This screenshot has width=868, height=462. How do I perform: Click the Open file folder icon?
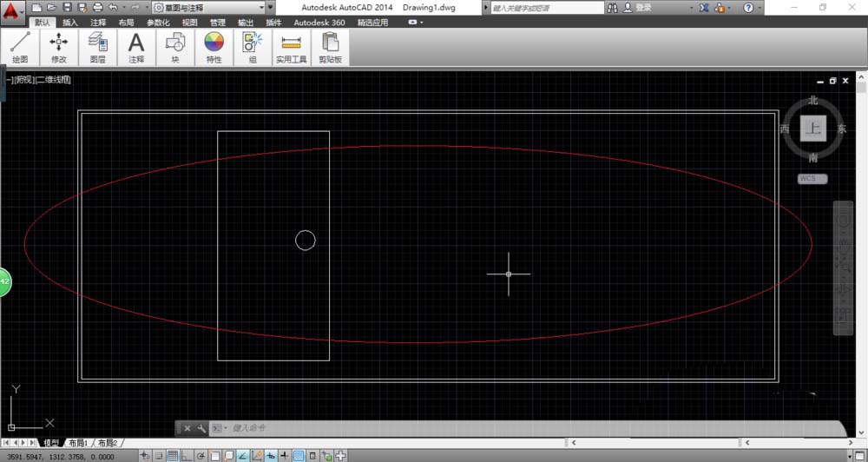click(51, 8)
